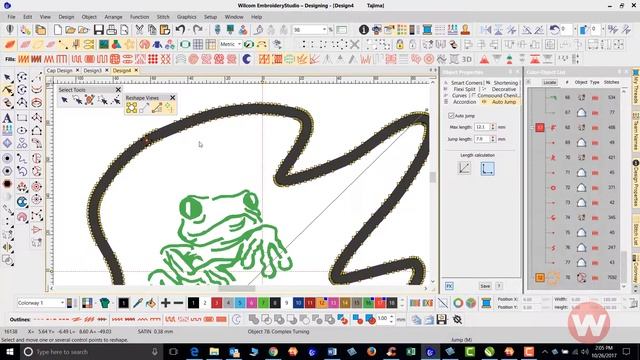This screenshot has height=360, width=640.
Task: Click the Redo arrow icon
Action: 198,30
